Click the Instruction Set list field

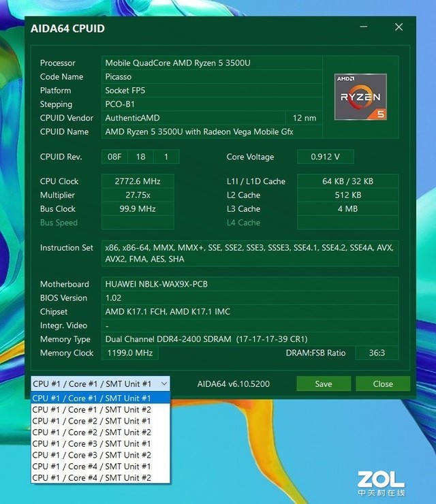click(250, 253)
